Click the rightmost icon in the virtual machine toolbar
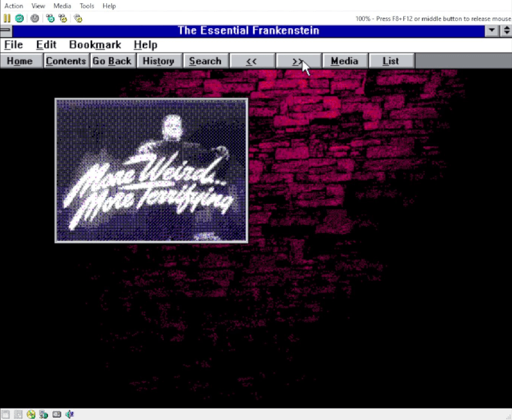Viewport: 512px width, 420px height. click(78, 19)
